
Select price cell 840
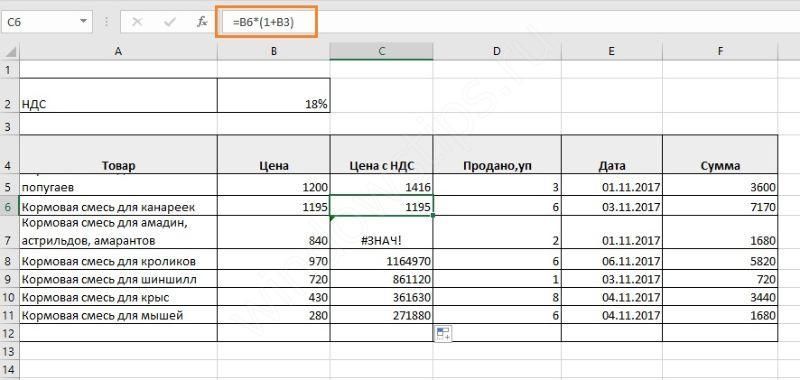click(x=274, y=233)
